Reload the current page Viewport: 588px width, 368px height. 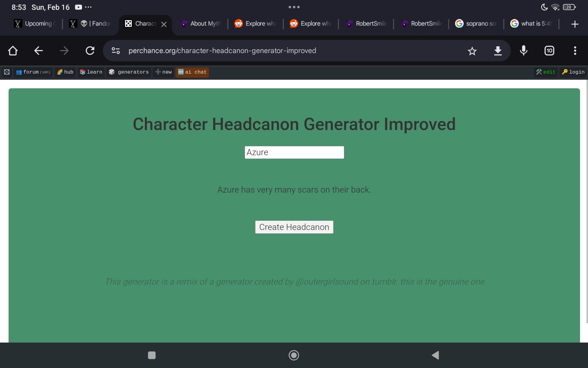90,51
